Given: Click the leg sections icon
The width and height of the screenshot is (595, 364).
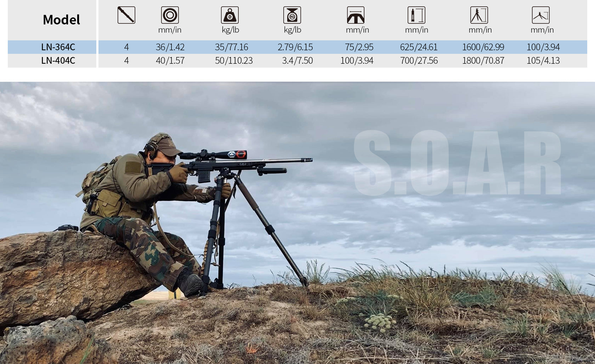Looking at the screenshot, I should coord(126,15).
